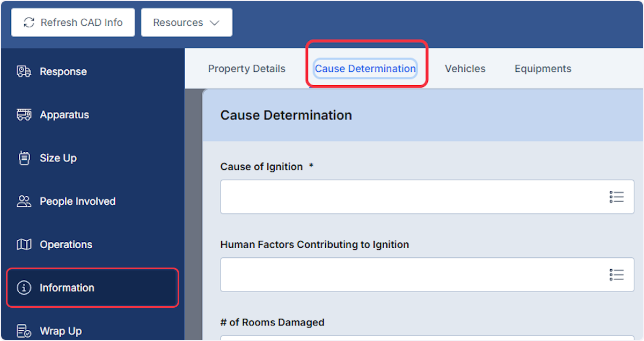The width and height of the screenshot is (644, 341).
Task: Open Human Factors list picker icon
Action: pos(617,275)
